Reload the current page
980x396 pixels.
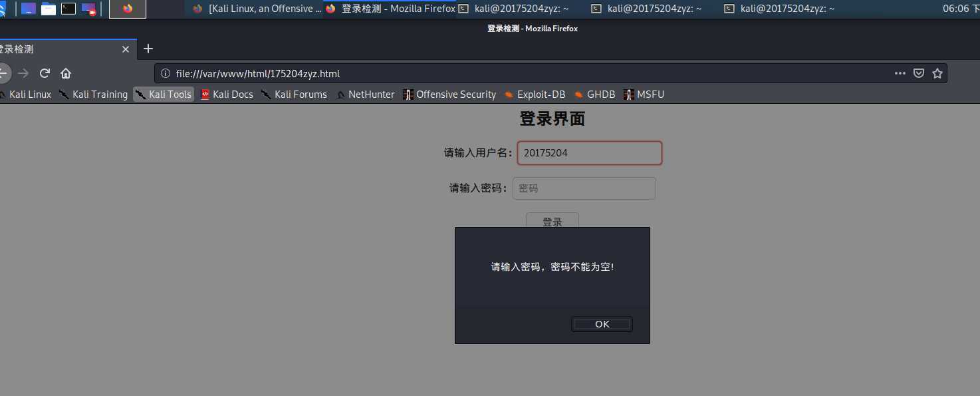(x=45, y=73)
